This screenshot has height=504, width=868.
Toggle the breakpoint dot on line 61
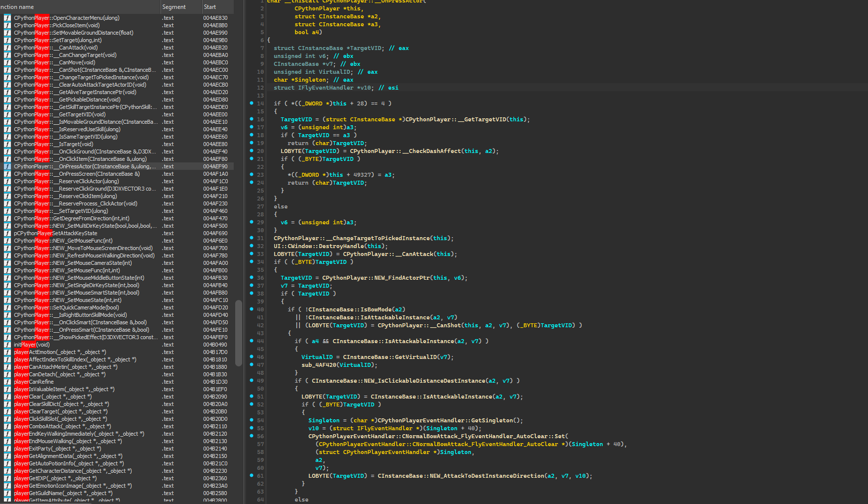tap(252, 475)
